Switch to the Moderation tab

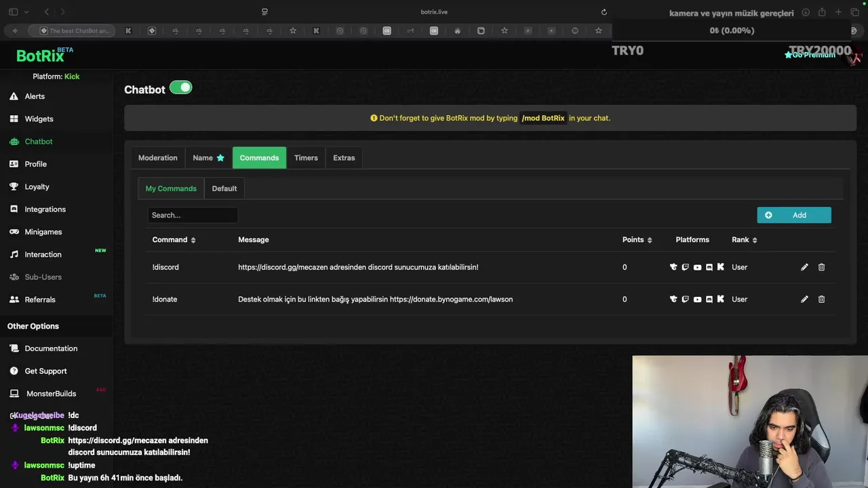(x=157, y=158)
